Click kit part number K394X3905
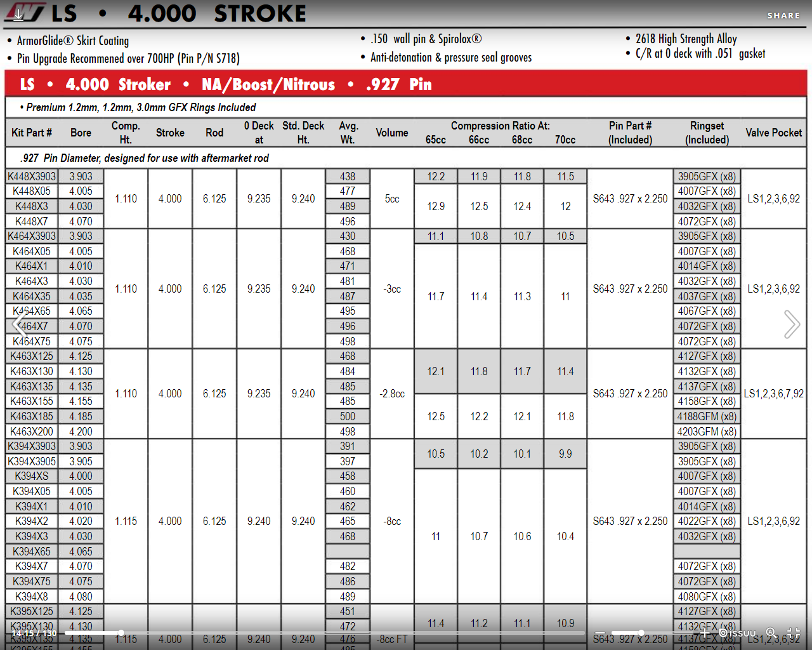Screen dimensions: 812x650 [x=32, y=461]
